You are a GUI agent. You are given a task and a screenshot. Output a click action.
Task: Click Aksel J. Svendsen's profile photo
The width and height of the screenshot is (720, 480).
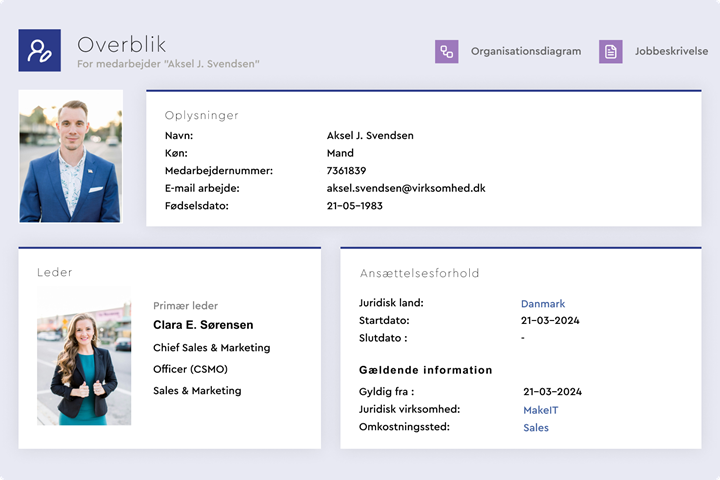point(70,156)
